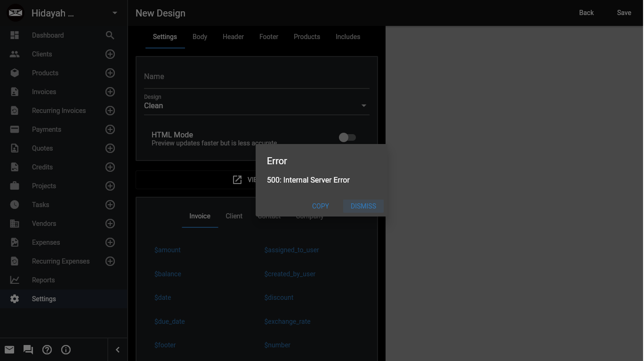Click the $due_date variable
The height and width of the screenshot is (361, 644).
169,321
